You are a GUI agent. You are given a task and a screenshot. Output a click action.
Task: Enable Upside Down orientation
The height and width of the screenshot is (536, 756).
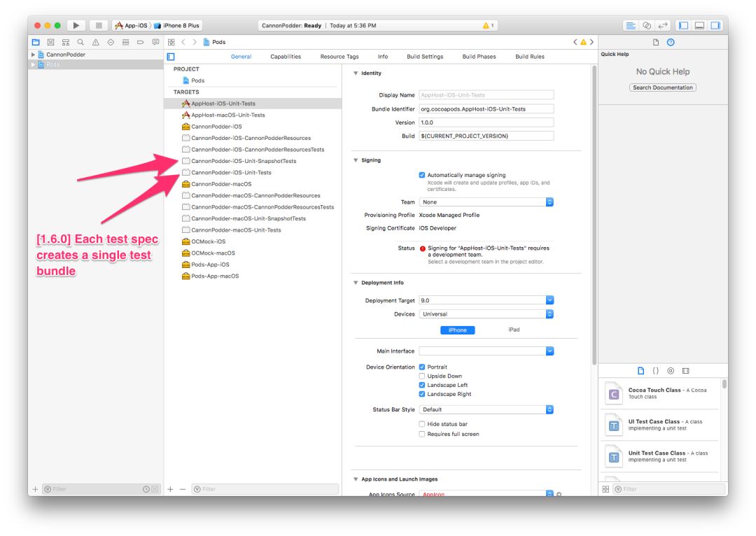(422, 376)
